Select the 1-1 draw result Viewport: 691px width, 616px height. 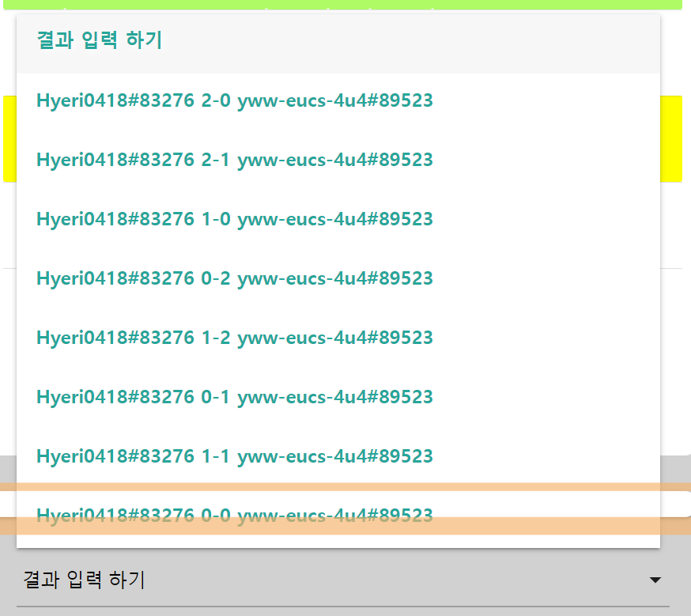(338, 456)
